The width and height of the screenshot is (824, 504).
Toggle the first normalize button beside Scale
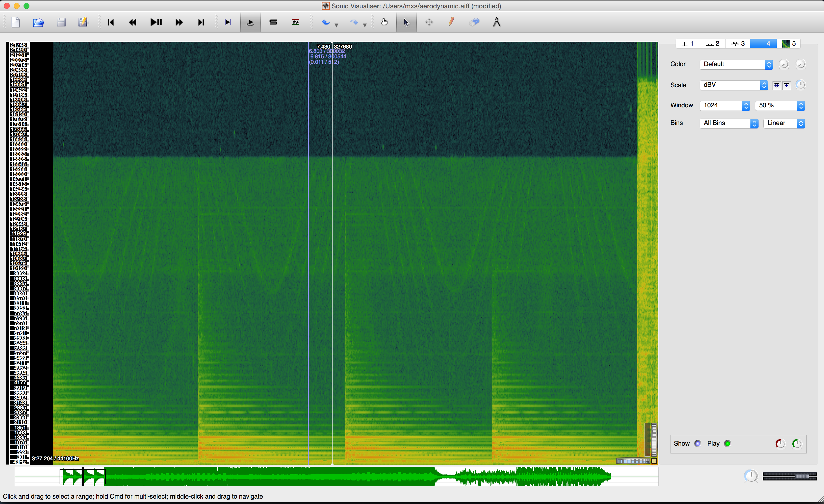pyautogui.click(x=777, y=86)
